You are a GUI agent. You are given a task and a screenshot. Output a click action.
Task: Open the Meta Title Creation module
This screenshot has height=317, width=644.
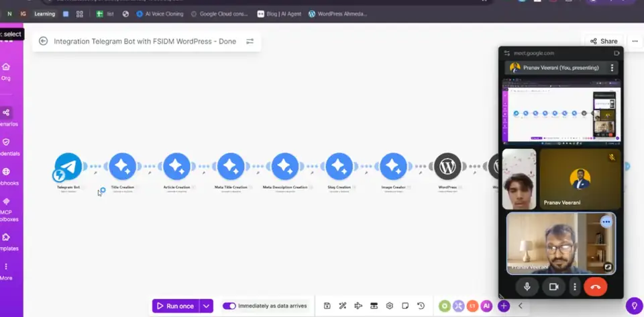click(x=231, y=166)
